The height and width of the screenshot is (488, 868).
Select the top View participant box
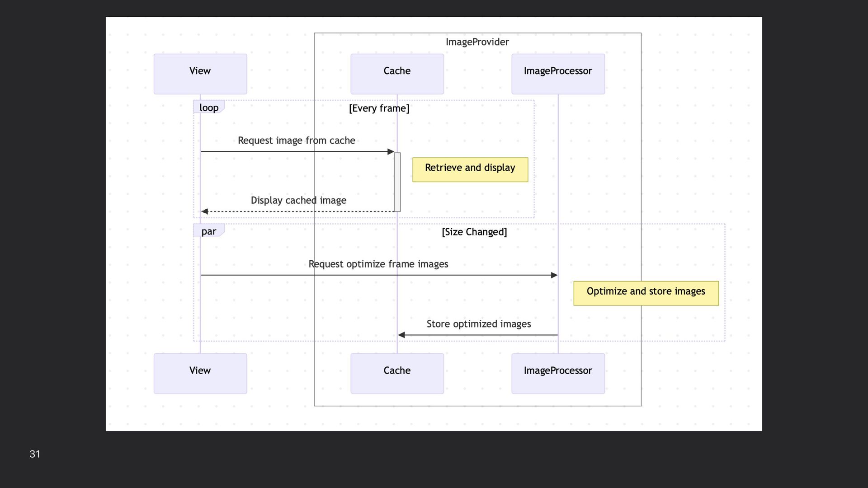tap(200, 74)
